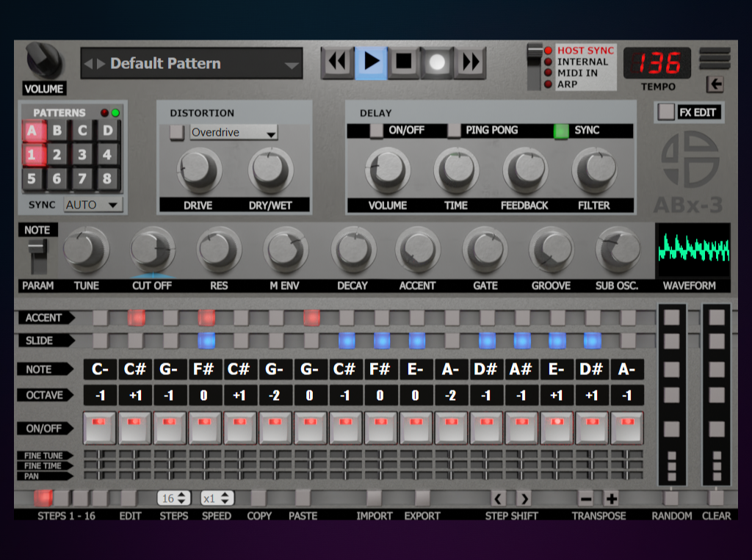752x560 pixels.
Task: Shift steps left with the arrow
Action: point(498,499)
